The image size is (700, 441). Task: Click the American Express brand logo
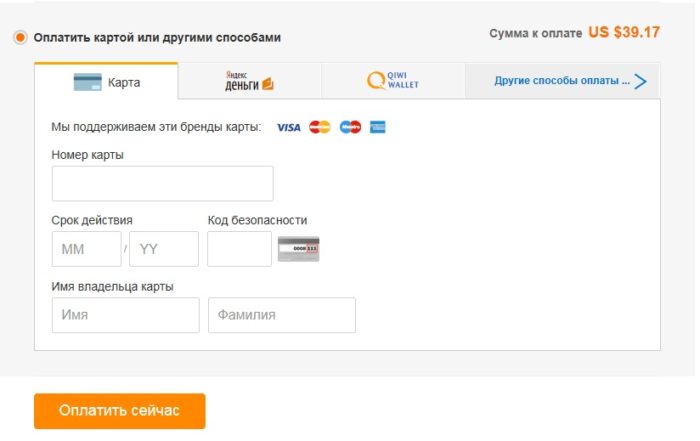click(x=378, y=127)
